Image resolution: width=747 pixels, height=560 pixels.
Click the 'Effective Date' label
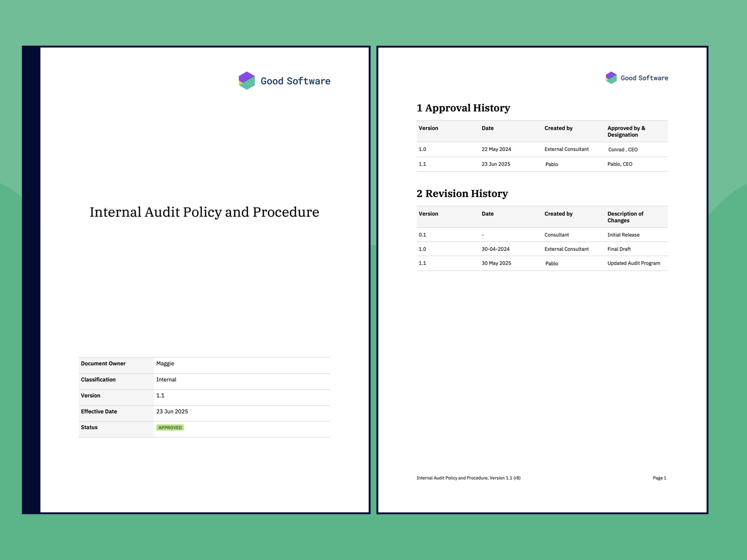pos(99,412)
